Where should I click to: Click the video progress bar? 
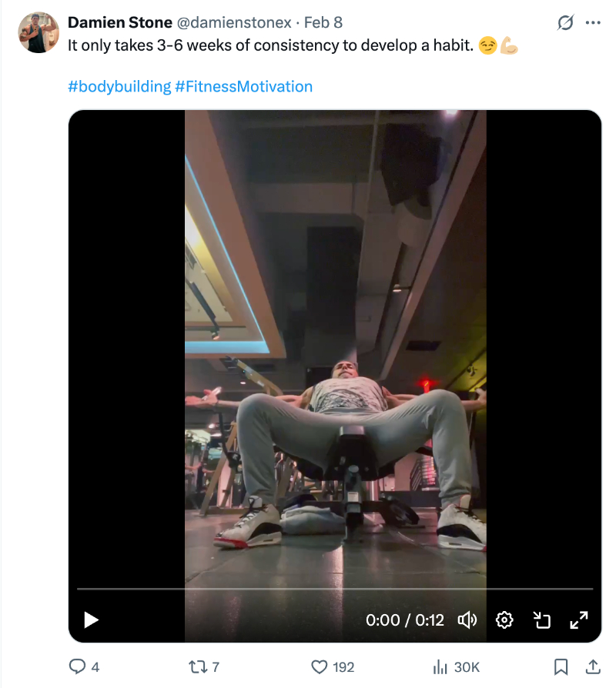(x=335, y=589)
